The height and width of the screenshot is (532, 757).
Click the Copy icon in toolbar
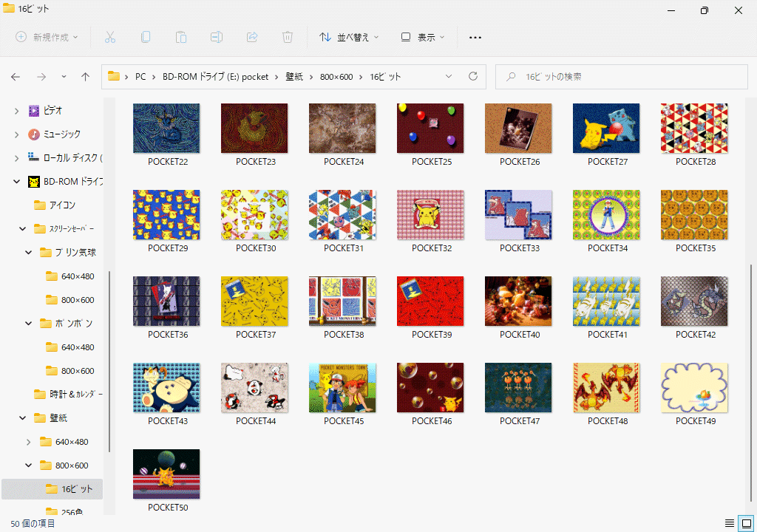pos(146,37)
